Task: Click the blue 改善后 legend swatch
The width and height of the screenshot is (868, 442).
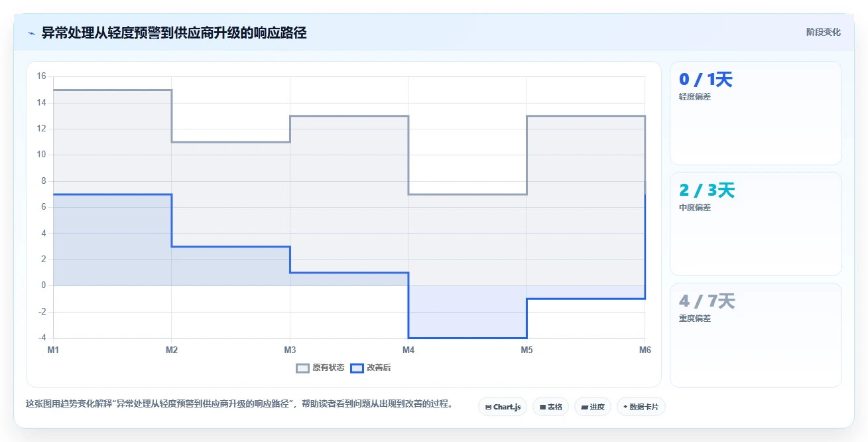Action: pyautogui.click(x=357, y=368)
